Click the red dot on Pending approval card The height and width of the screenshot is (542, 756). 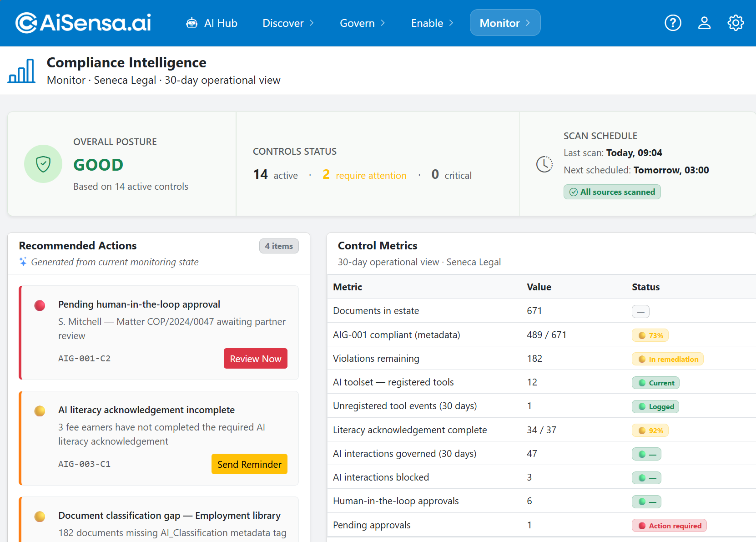tap(40, 305)
